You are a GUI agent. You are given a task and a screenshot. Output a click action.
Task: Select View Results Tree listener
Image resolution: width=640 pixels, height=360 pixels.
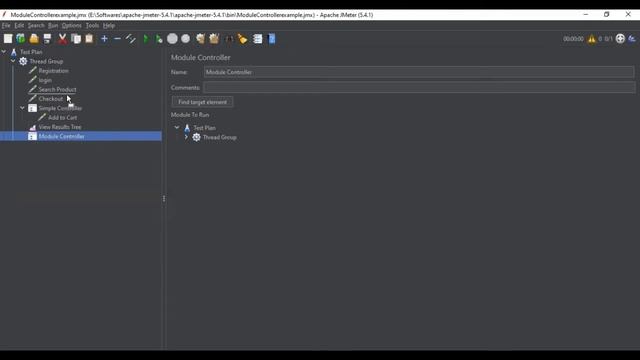pyautogui.click(x=60, y=127)
